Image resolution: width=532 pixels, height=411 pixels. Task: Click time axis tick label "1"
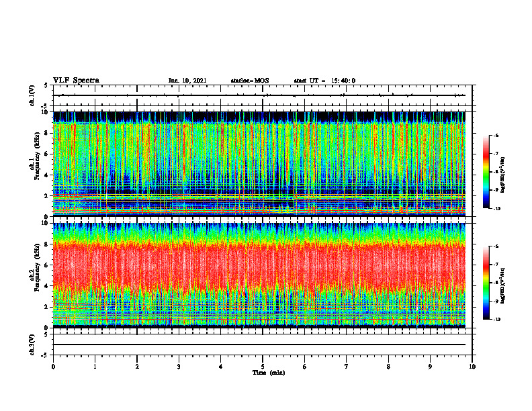[x=95, y=367]
